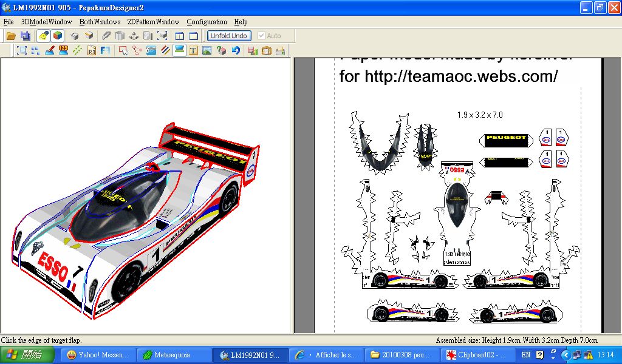
Task: Select the black PEUGEOT wing piece in pattern
Action: pyautogui.click(x=506, y=141)
